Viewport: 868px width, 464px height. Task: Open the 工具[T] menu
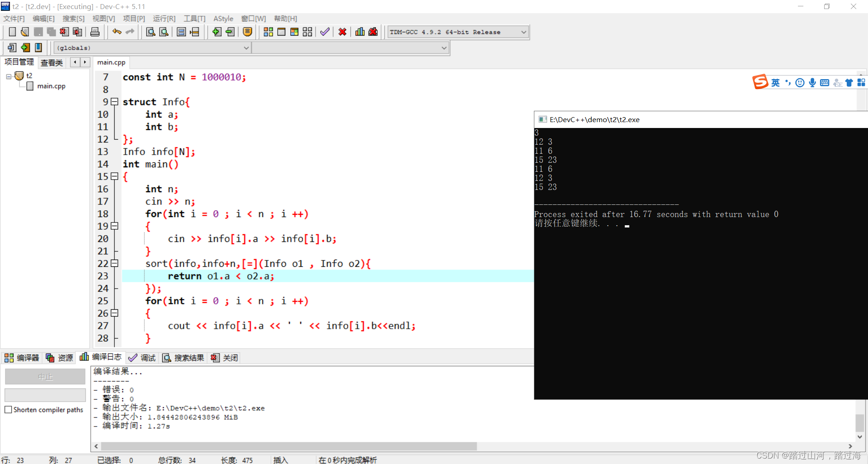click(194, 19)
